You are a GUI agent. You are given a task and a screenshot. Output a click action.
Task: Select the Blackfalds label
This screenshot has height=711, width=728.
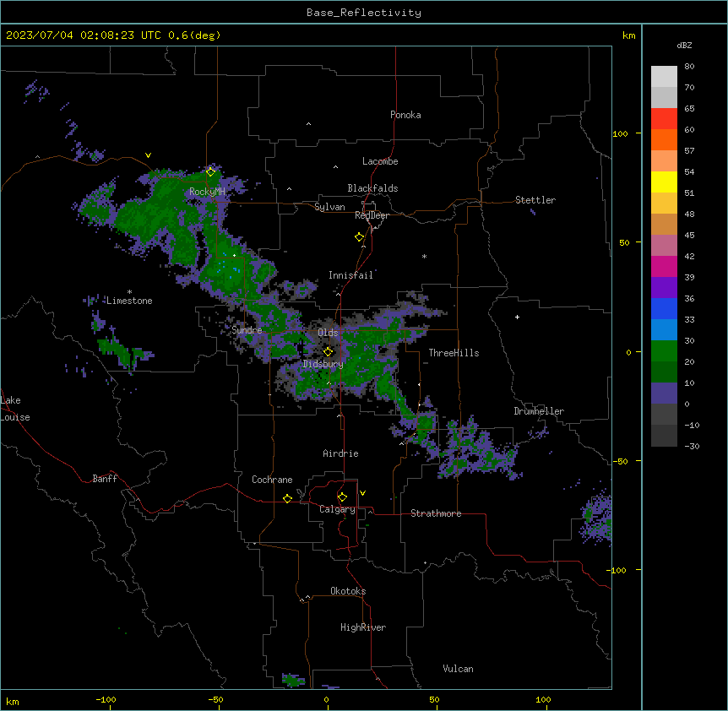pos(372,188)
